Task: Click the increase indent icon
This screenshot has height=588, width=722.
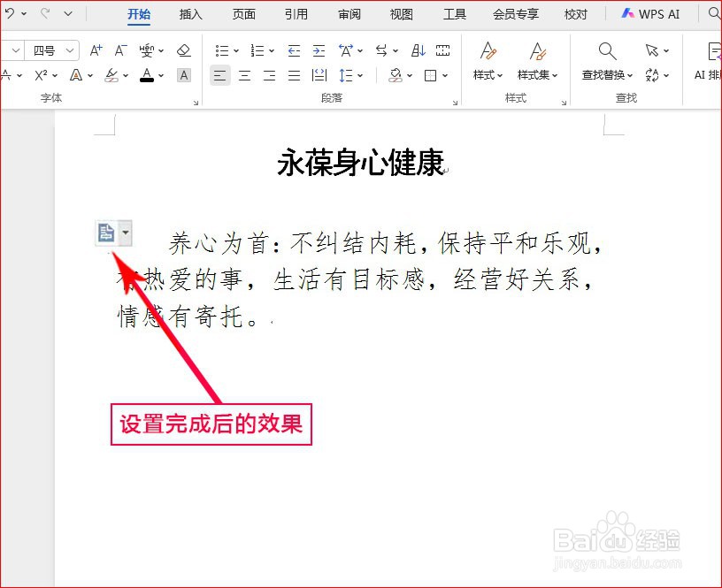Action: point(318,49)
